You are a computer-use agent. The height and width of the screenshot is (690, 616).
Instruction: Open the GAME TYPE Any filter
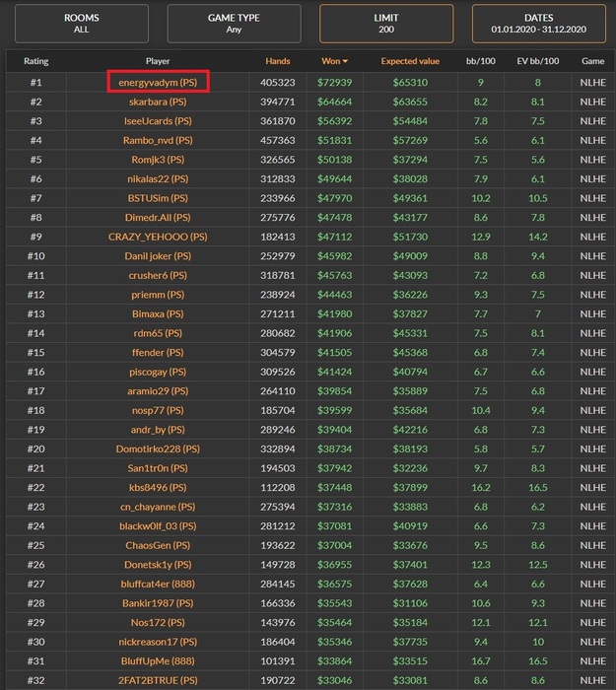[235, 24]
